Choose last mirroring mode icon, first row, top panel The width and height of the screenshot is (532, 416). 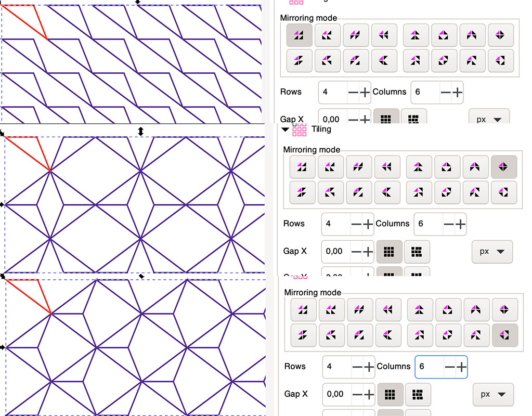[x=500, y=35]
